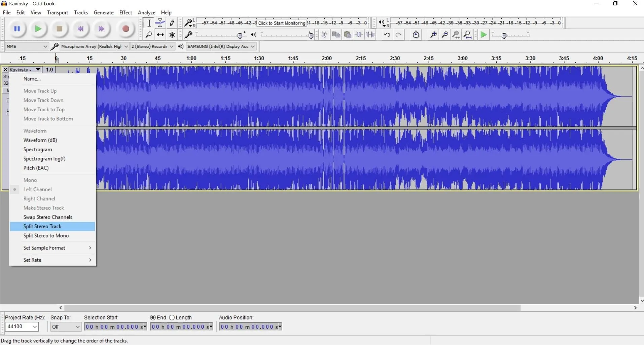Click the Trim audio icon

[359, 35]
